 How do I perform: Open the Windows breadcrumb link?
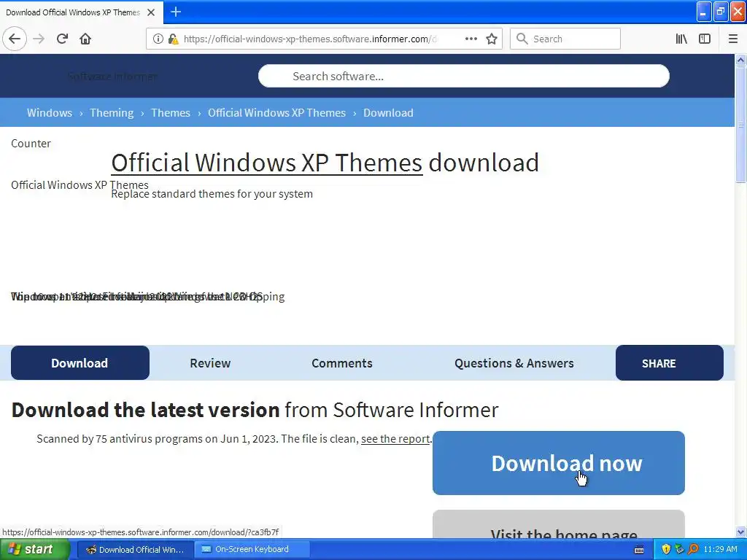50,113
